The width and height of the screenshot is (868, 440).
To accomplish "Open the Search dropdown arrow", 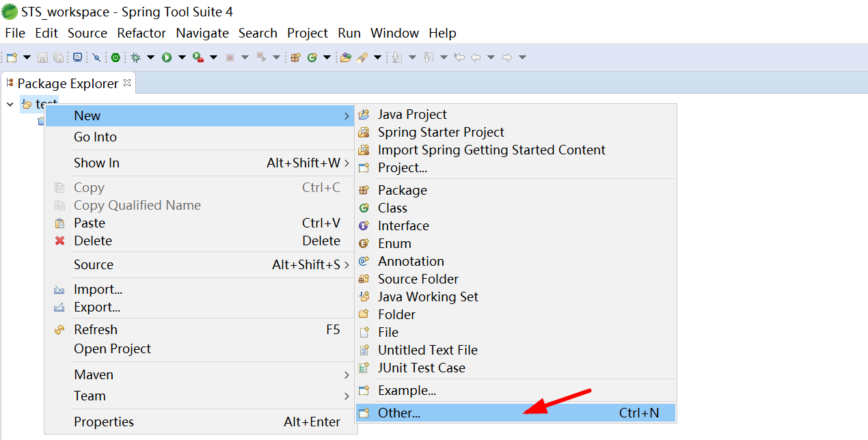I will pos(377,57).
